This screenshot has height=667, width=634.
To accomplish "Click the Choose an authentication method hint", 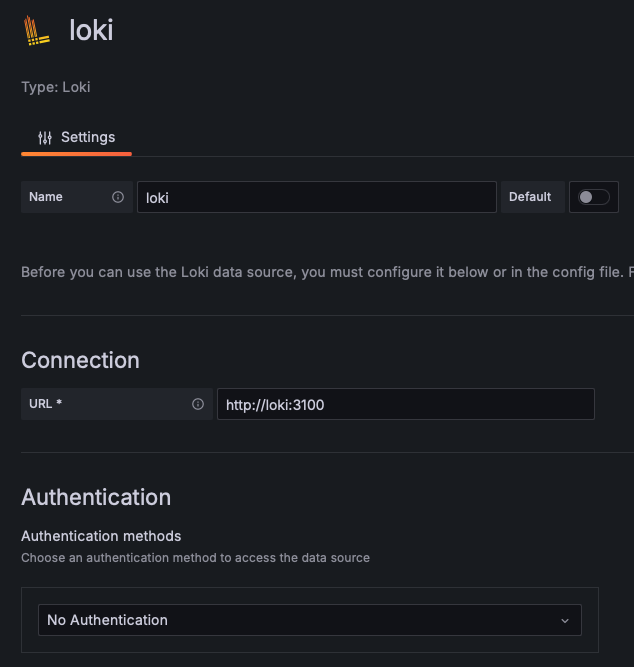I will click(195, 557).
